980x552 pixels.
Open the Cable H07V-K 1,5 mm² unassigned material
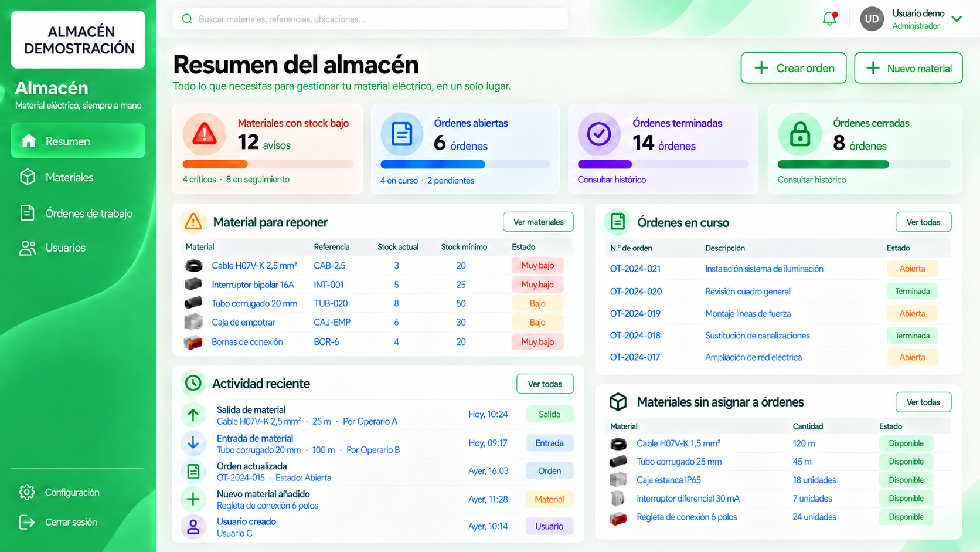pyautogui.click(x=678, y=443)
